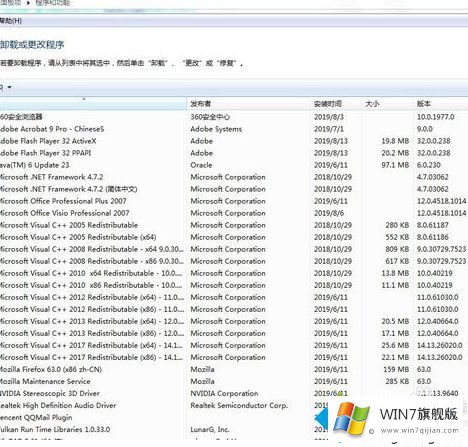Select Visual C++ 2008 Redistributable x64 entry
This screenshot has height=447, width=468.
(x=92, y=249)
